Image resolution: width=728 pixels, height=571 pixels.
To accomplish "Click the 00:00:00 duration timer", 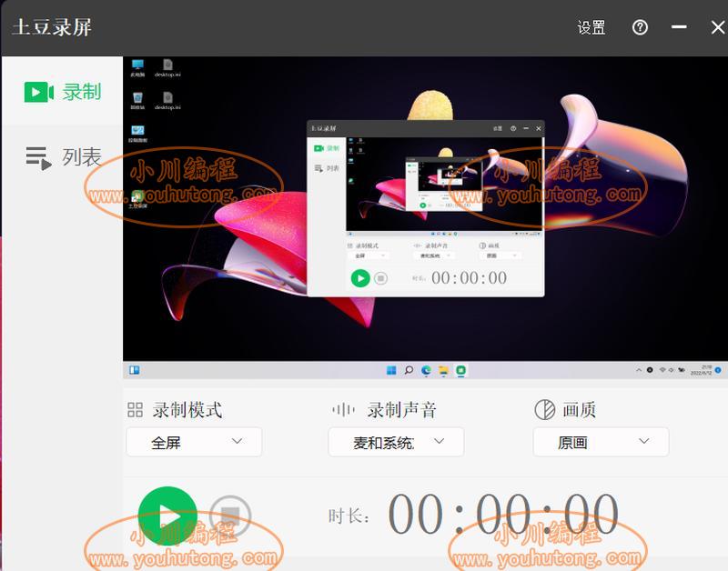I will (x=503, y=514).
